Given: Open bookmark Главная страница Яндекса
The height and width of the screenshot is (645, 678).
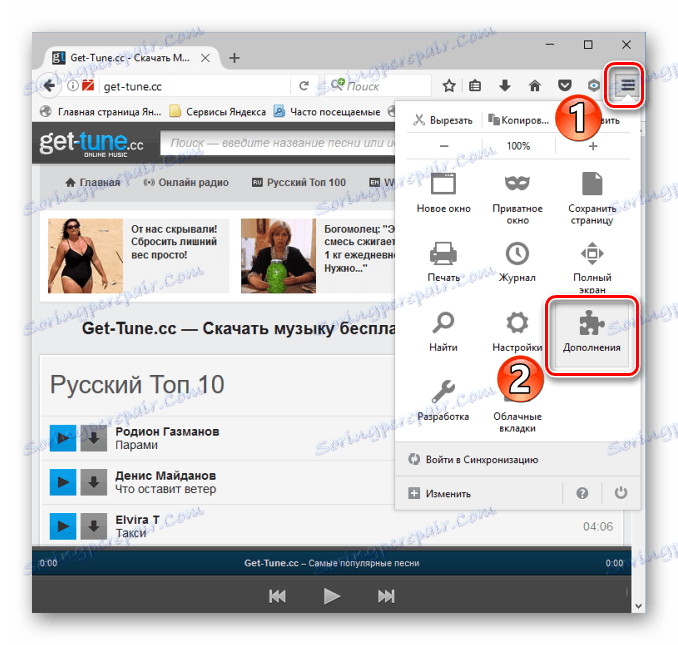Looking at the screenshot, I should (x=101, y=112).
